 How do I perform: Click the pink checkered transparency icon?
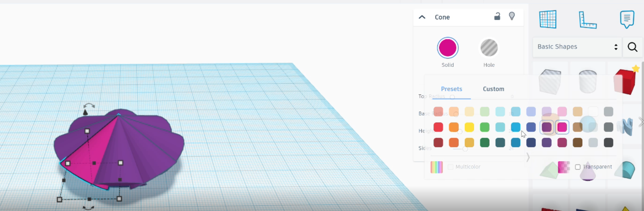point(564,167)
